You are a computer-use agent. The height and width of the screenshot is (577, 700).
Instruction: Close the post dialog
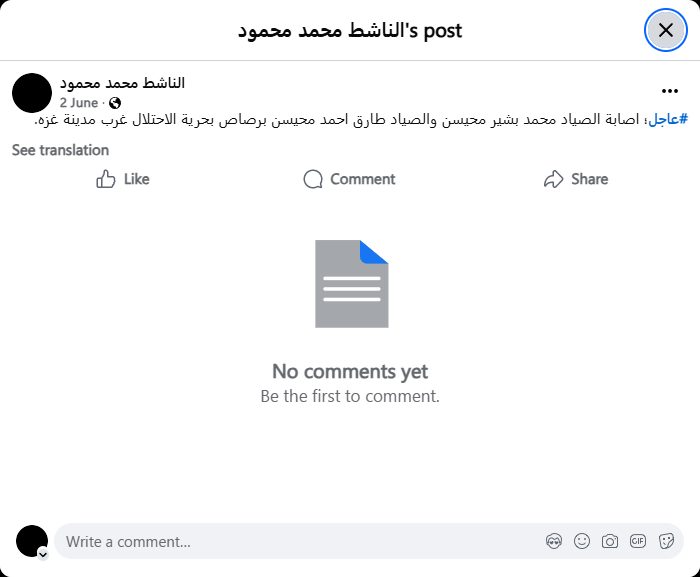click(666, 30)
